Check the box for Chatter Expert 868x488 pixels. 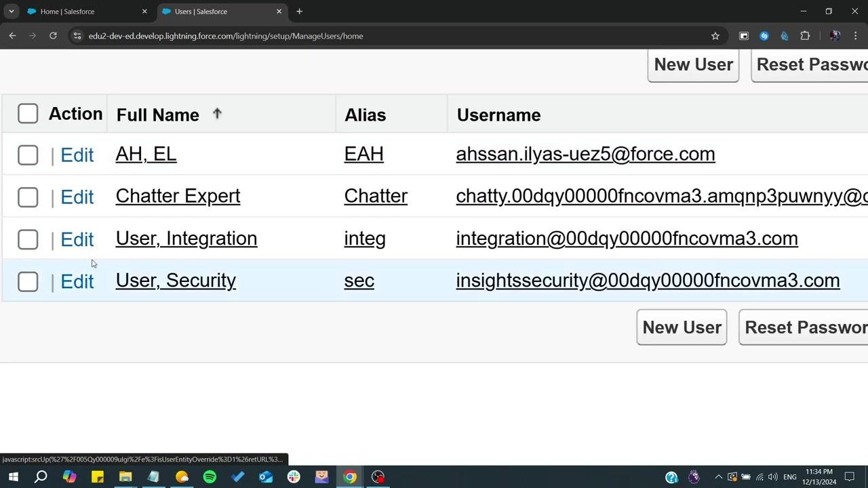(28, 197)
